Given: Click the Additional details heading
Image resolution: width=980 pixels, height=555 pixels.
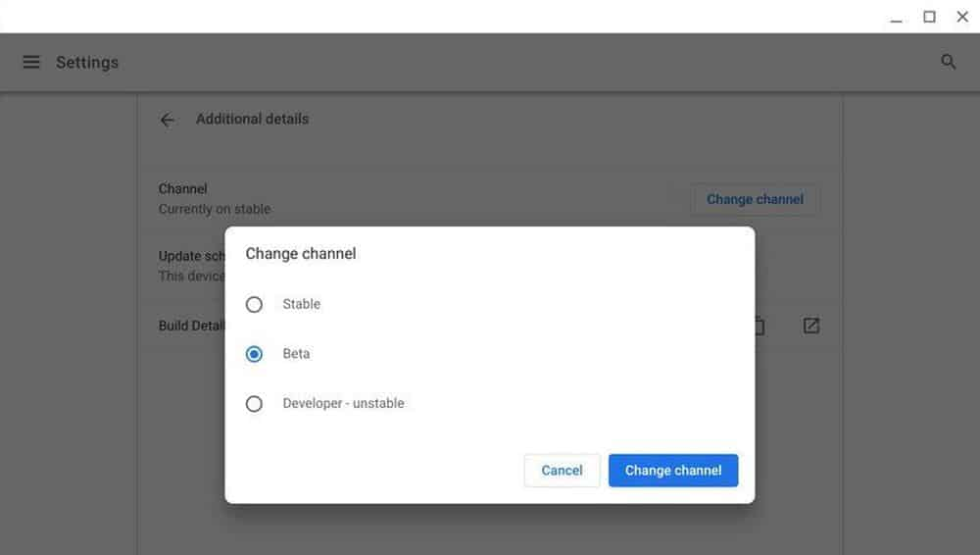Looking at the screenshot, I should pyautogui.click(x=252, y=119).
